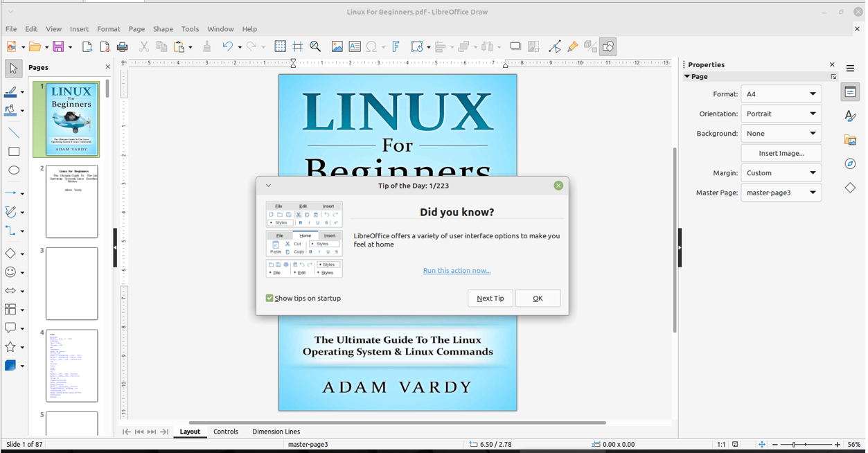This screenshot has height=453, width=868.
Task: Open the Paste options dropdown arrow
Action: pyautogui.click(x=189, y=47)
